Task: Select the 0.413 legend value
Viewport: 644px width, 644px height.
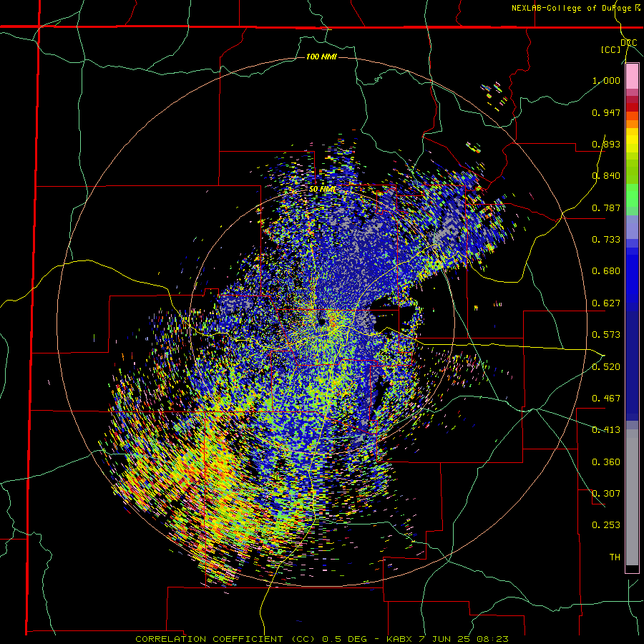Action: (x=606, y=430)
